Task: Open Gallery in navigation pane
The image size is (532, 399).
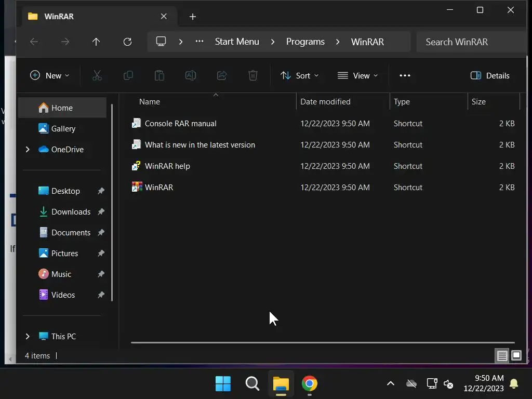Action: point(62,129)
